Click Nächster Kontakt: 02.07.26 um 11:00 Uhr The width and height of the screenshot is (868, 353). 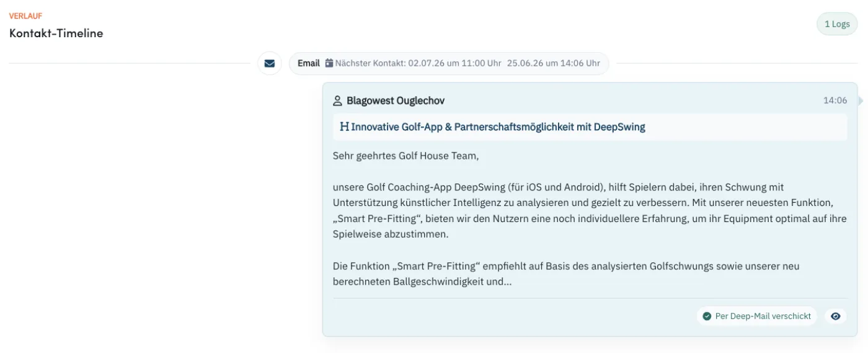(418, 63)
